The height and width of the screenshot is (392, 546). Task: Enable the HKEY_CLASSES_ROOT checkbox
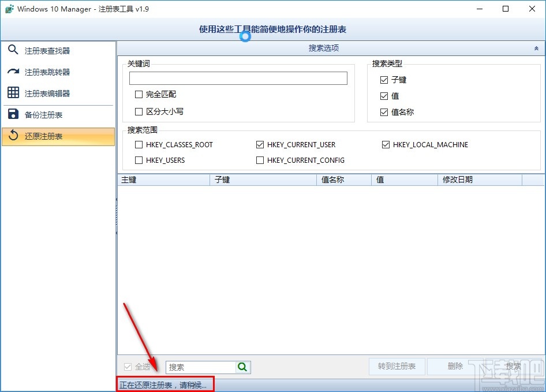139,145
